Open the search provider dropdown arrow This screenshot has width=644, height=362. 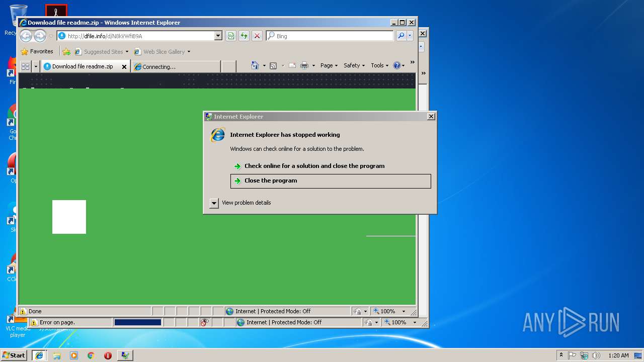coord(410,36)
